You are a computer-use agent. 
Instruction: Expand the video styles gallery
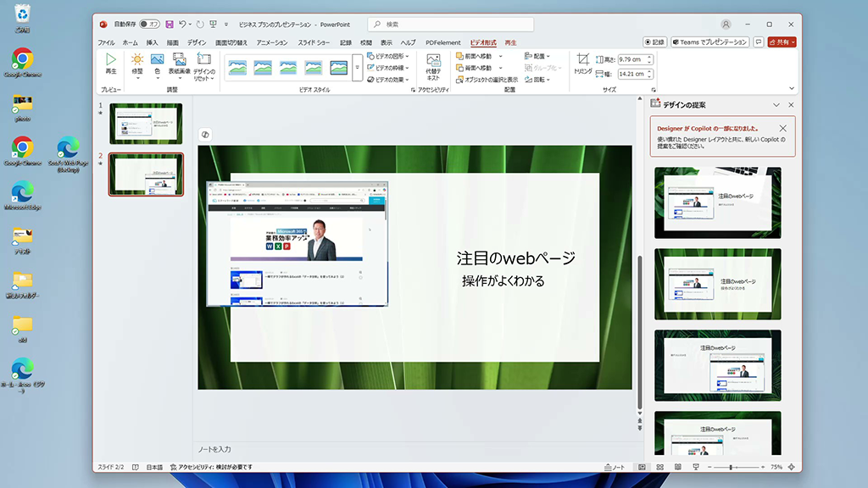[x=357, y=68]
